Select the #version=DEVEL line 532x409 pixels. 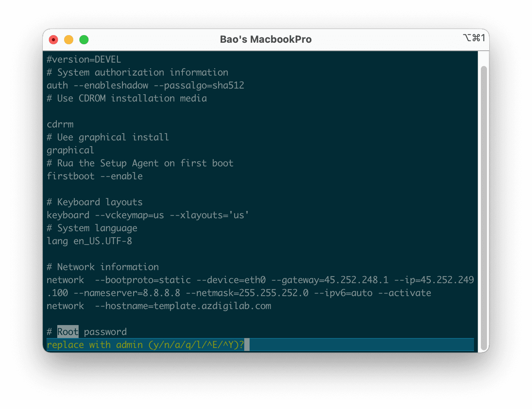point(84,59)
